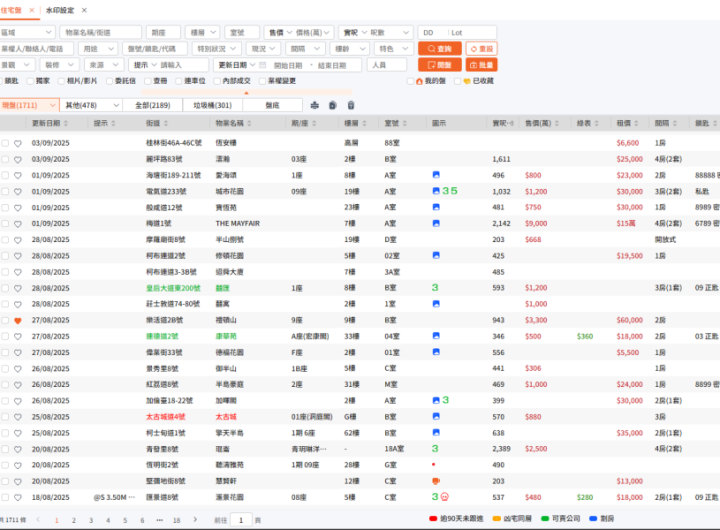Image resolution: width=720 pixels, height=530 pixels.
Task: Enable the 內部成交 checkbox
Action: pos(218,81)
